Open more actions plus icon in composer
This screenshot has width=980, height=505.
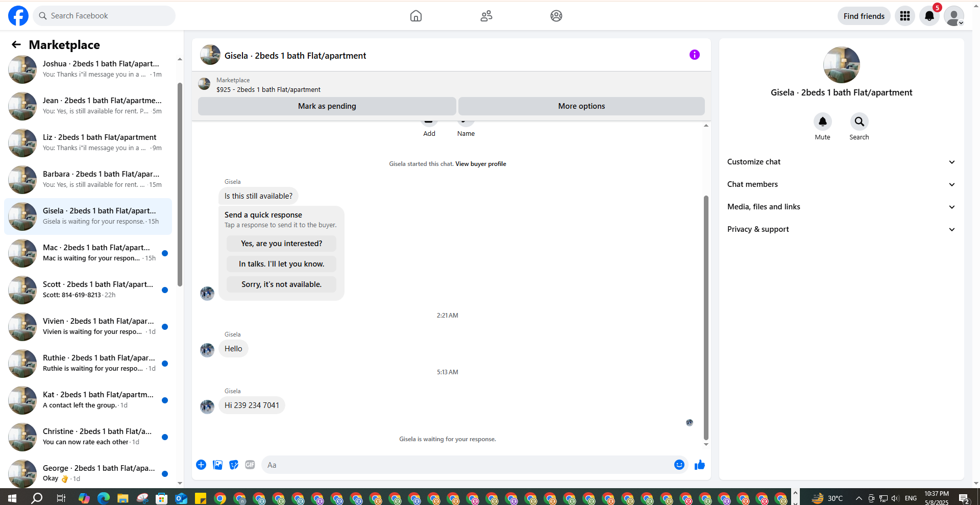201,465
